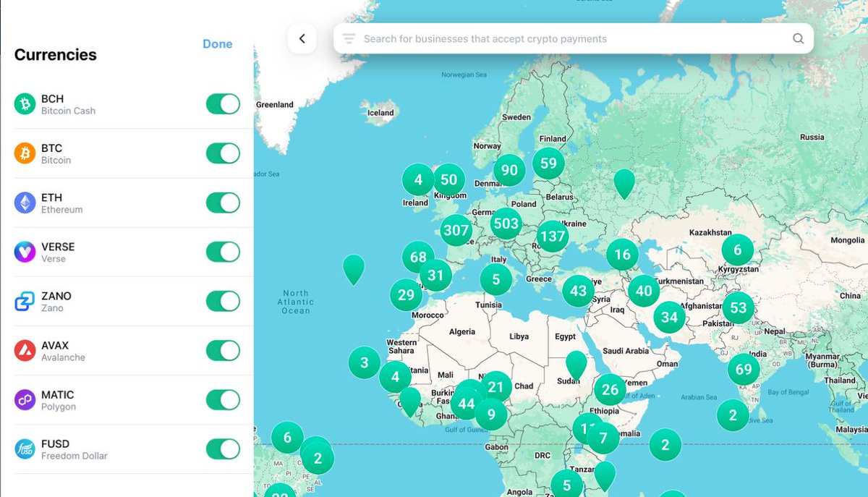Focus the search for businesses field

[573, 39]
